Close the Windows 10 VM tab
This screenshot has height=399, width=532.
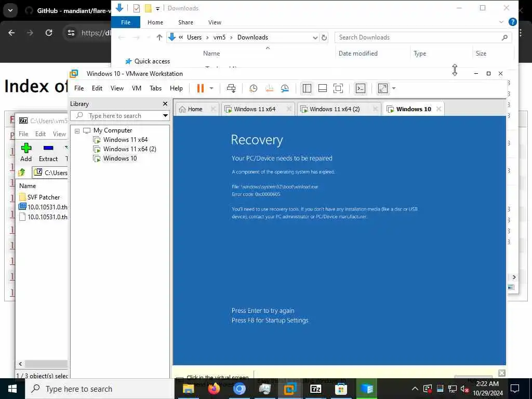coord(438,109)
